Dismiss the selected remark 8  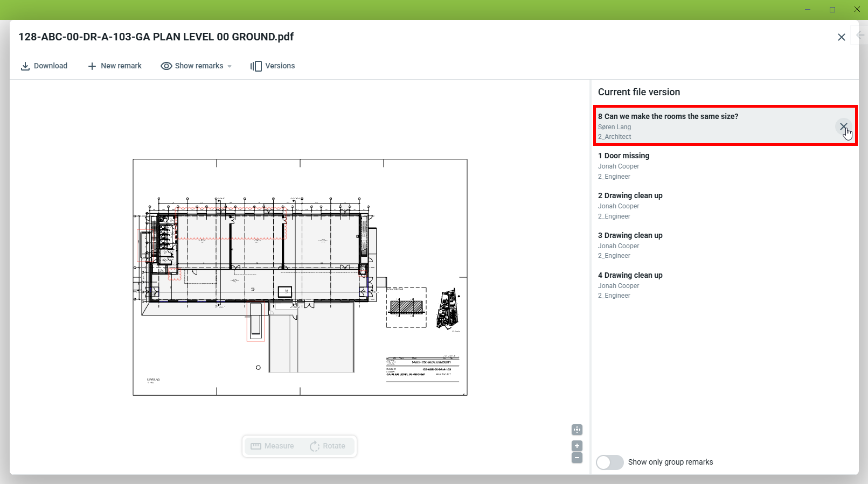click(843, 127)
